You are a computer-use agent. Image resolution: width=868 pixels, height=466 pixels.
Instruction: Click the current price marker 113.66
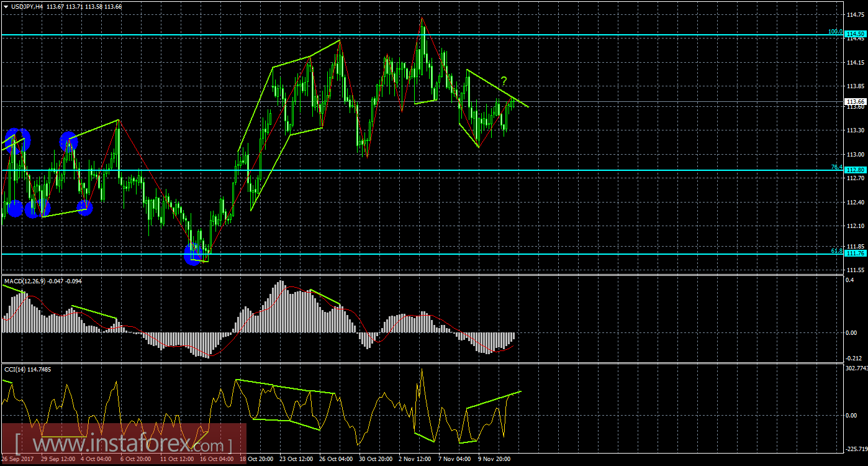[855, 103]
